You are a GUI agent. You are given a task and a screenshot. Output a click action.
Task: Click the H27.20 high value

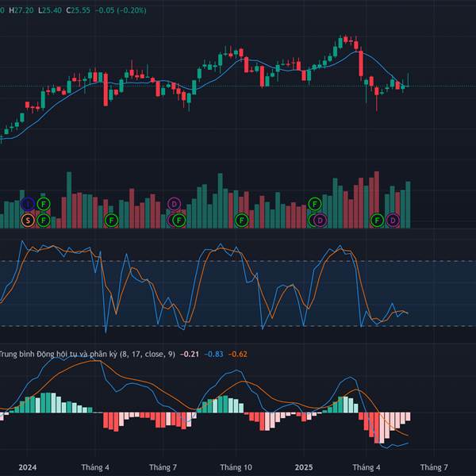(21, 10)
